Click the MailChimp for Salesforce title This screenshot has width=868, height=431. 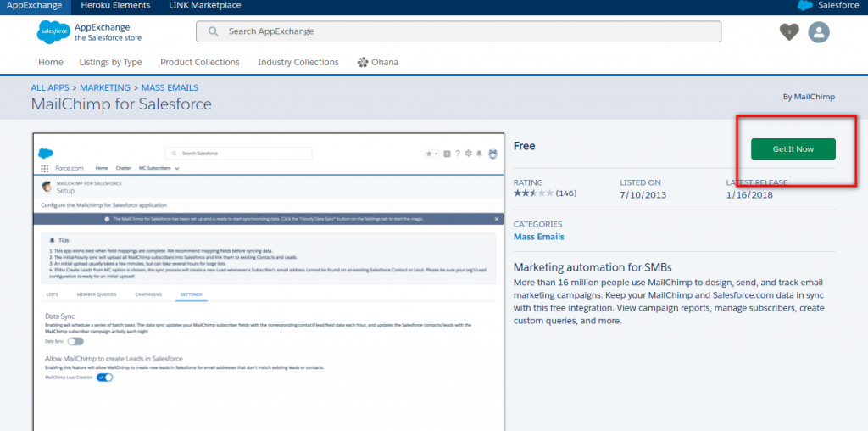coord(121,104)
